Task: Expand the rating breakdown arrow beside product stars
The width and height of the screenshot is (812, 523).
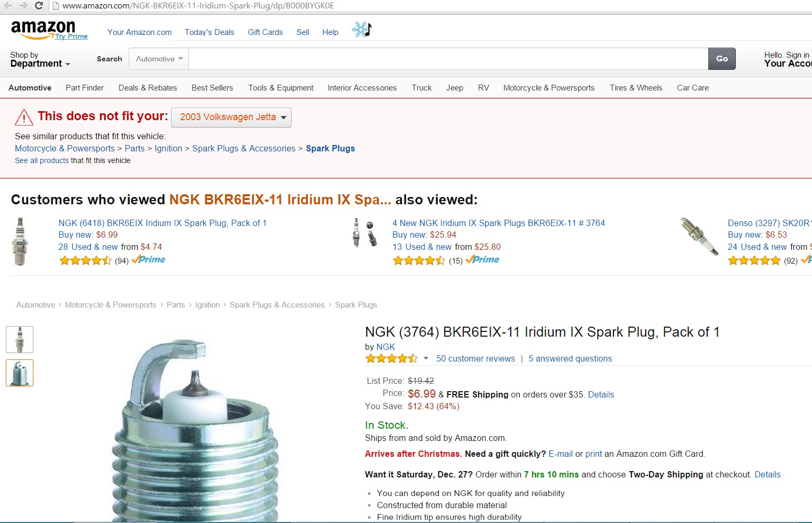Action: (x=426, y=358)
